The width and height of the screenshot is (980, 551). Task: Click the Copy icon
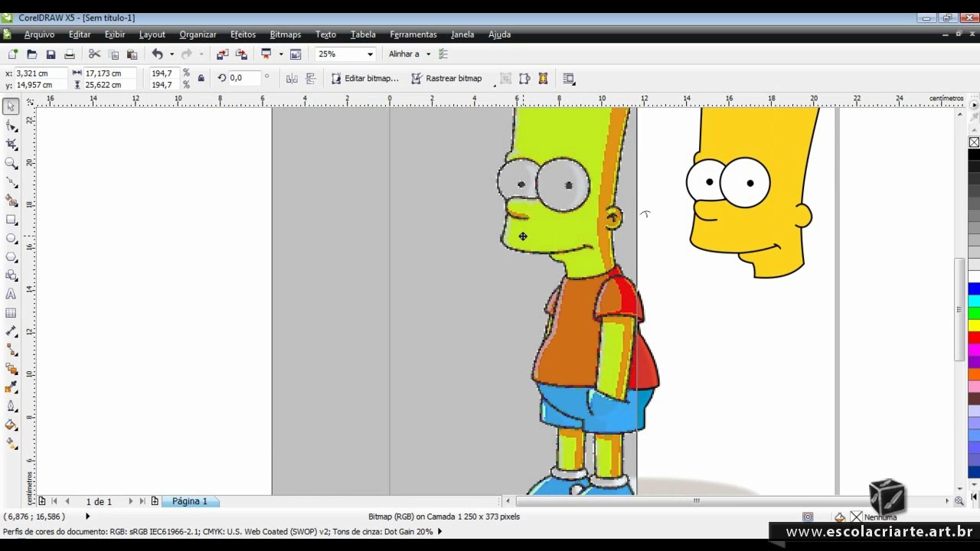click(x=113, y=54)
